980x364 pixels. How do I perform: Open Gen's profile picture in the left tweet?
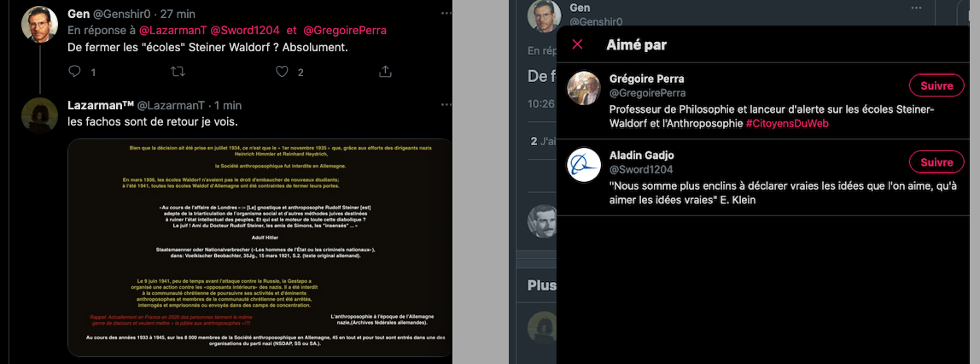pyautogui.click(x=39, y=25)
